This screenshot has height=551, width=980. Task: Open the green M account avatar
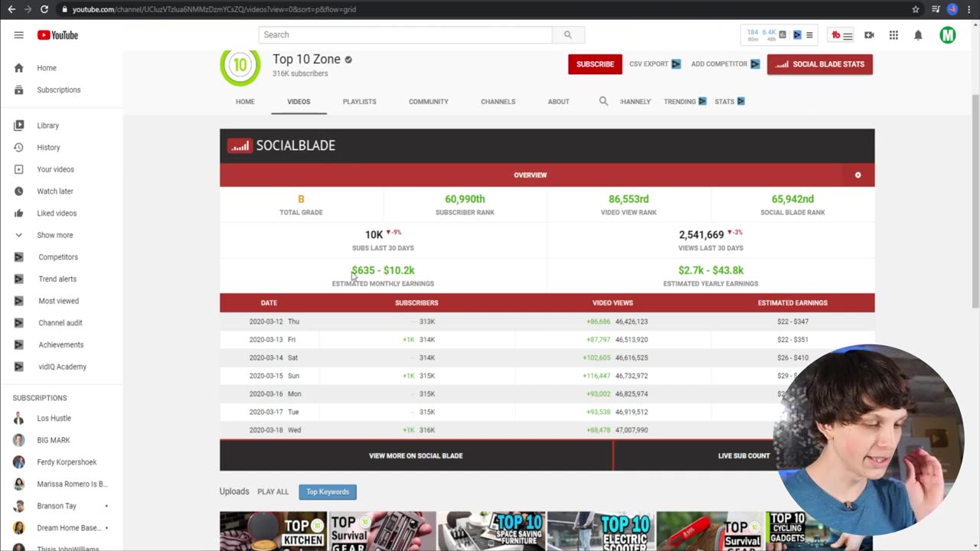(948, 35)
